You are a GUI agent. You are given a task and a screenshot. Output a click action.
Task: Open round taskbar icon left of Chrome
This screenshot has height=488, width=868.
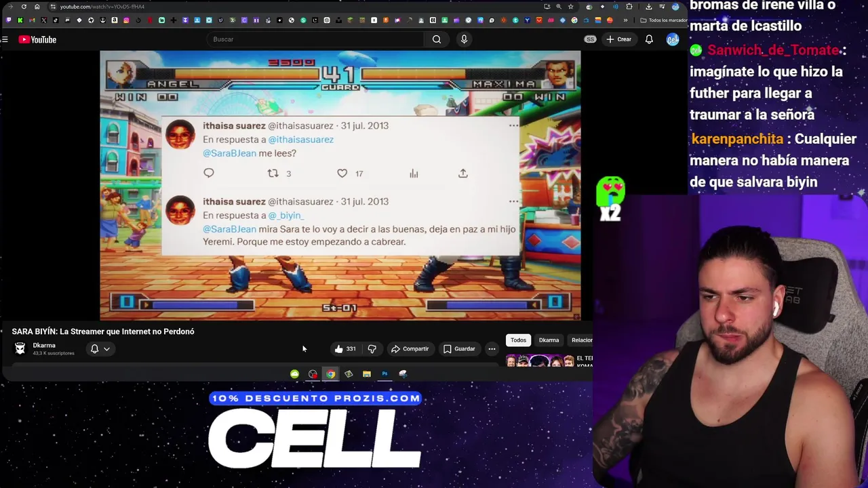pos(313,374)
